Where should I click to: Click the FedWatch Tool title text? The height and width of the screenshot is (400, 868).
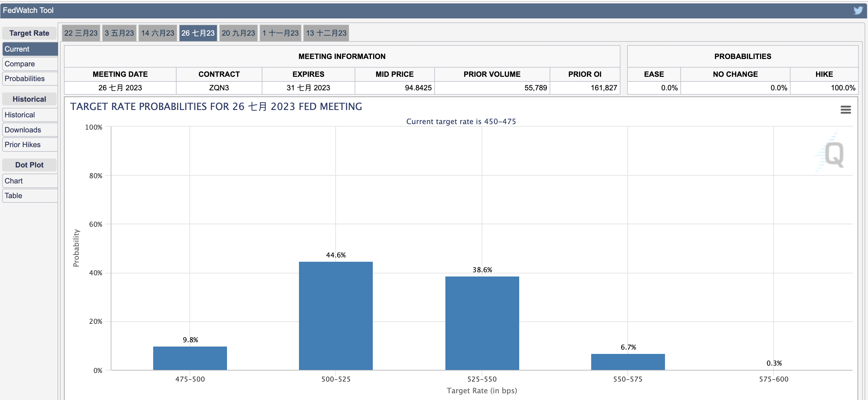pos(28,10)
